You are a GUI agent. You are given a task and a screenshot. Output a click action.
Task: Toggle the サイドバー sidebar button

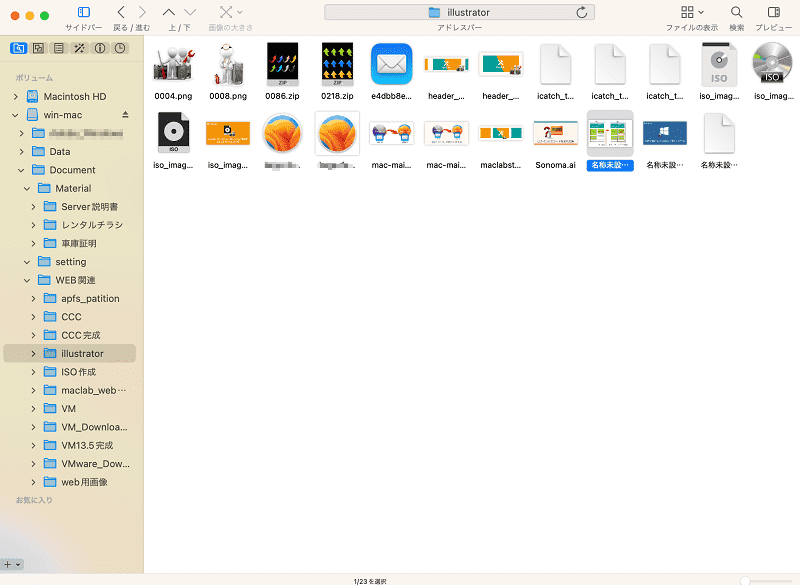[84, 12]
